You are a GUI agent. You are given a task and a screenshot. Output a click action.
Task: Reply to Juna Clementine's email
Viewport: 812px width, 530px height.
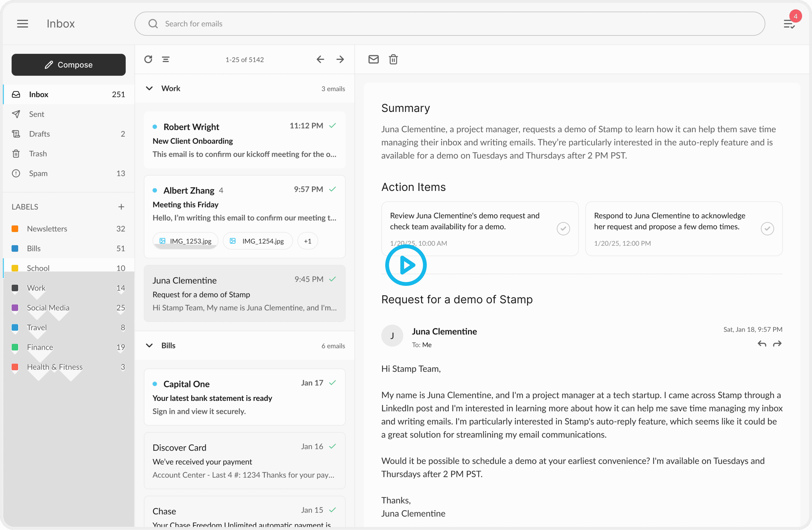[x=762, y=344]
